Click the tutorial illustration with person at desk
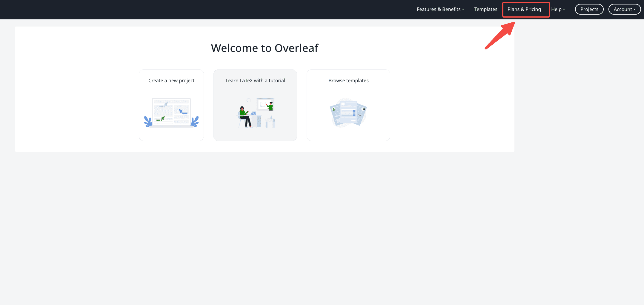The width and height of the screenshot is (644, 305). pyautogui.click(x=256, y=113)
